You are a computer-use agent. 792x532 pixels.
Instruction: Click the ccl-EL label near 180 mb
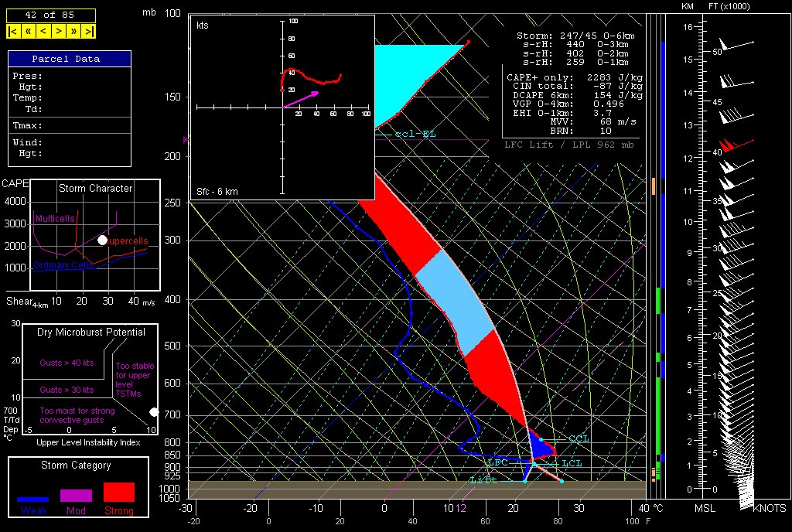415,134
